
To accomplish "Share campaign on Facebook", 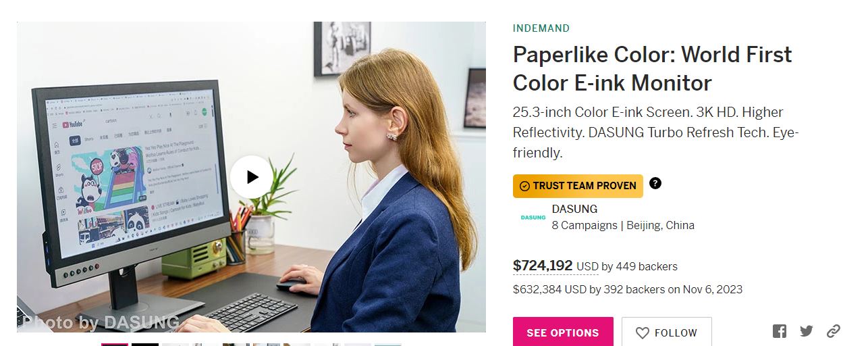I will coord(780,331).
